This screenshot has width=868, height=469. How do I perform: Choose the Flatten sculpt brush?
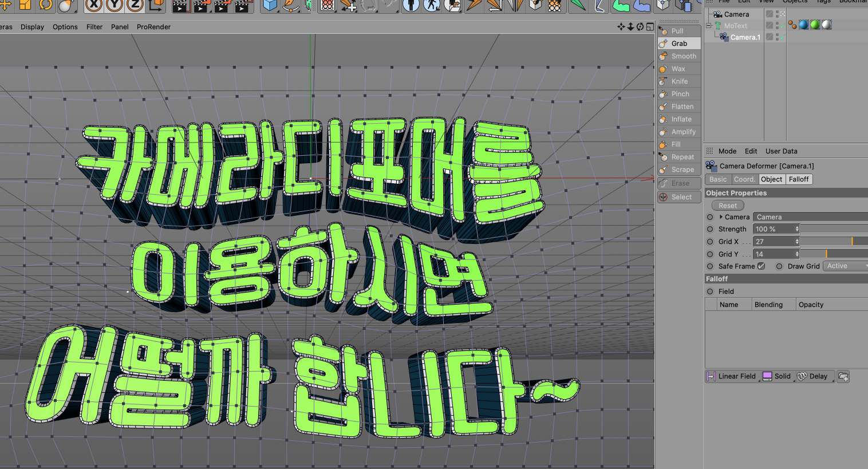coord(679,107)
